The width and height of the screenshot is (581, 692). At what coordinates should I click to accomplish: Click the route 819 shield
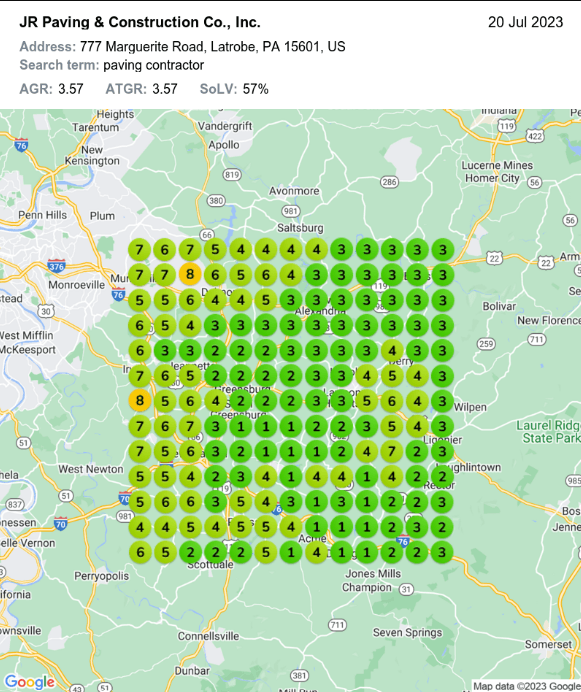pos(232,175)
